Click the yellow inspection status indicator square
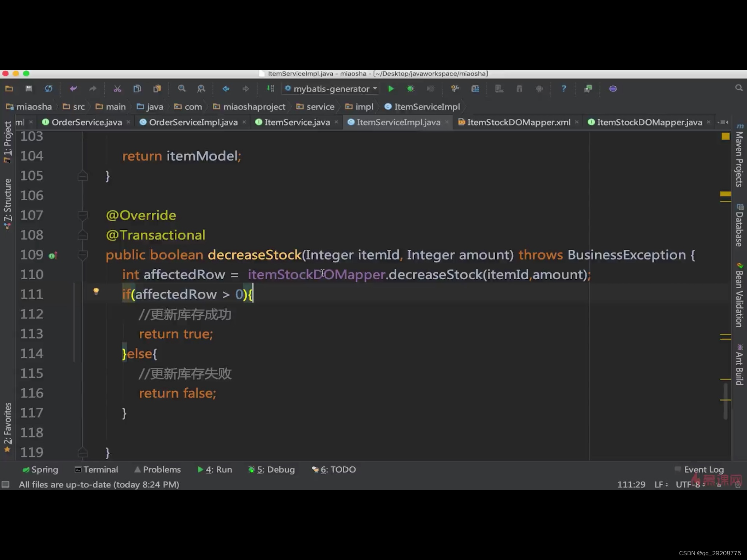This screenshot has width=747, height=560. coord(725,136)
